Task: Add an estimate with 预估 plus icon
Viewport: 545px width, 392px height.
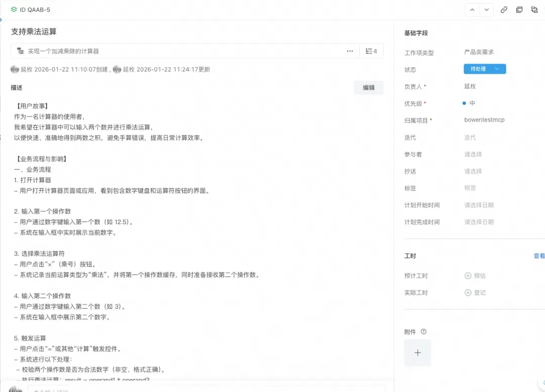Action: (x=468, y=275)
